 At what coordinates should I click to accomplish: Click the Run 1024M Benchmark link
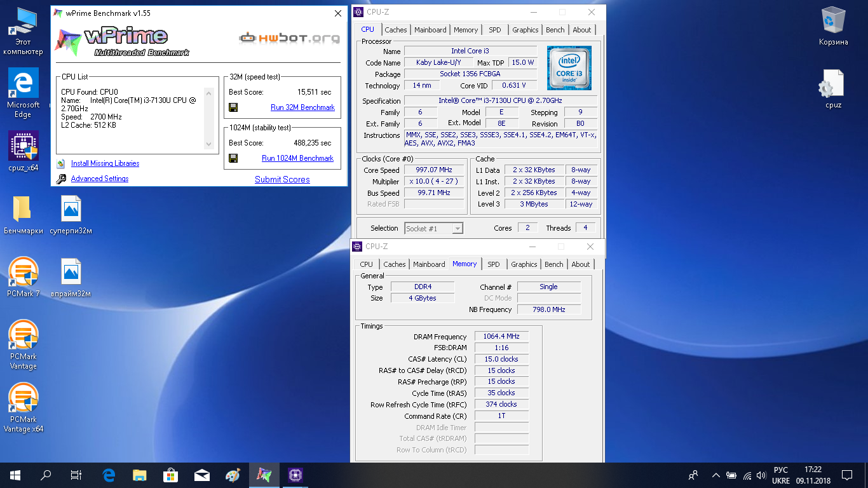[297, 158]
